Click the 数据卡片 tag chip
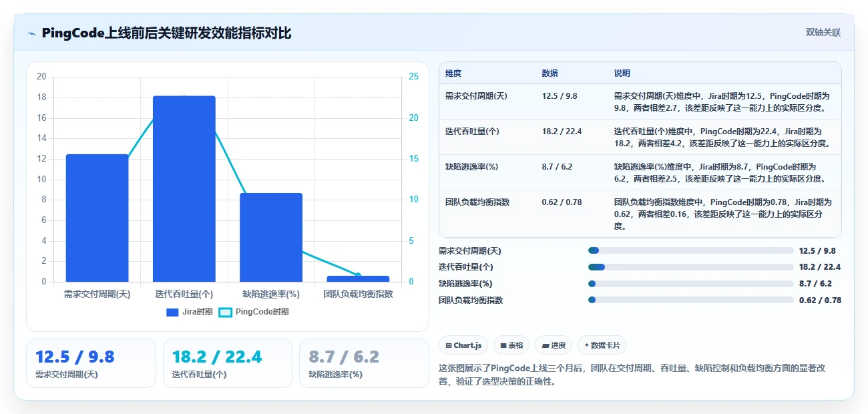868x414 pixels. point(602,345)
